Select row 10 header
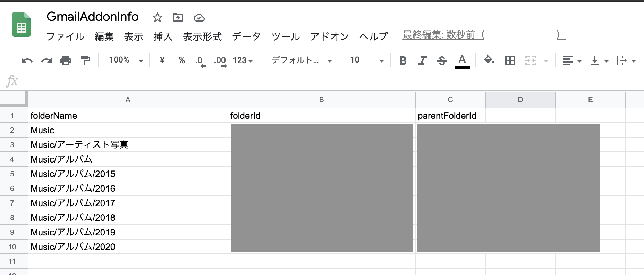 14,247
